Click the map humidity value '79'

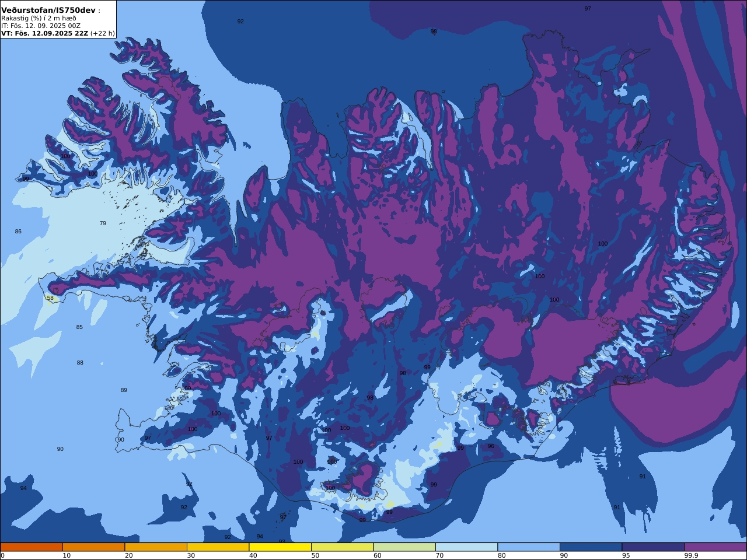tap(103, 223)
